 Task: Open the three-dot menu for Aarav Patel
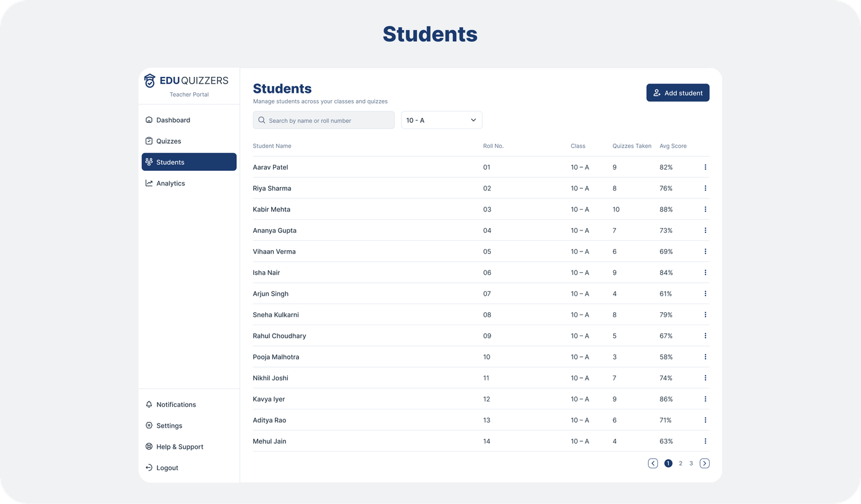coord(705,167)
